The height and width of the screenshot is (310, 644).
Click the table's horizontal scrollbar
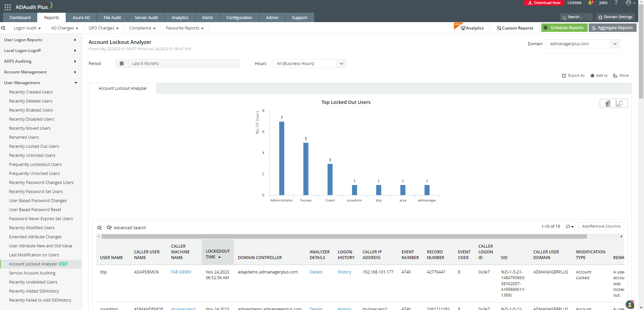pyautogui.click(x=344, y=237)
